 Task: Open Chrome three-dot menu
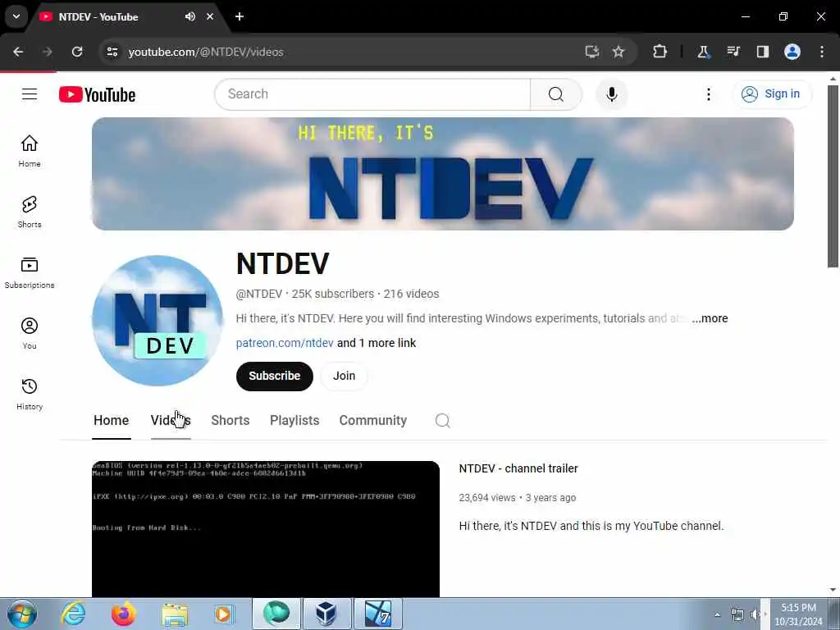point(821,52)
